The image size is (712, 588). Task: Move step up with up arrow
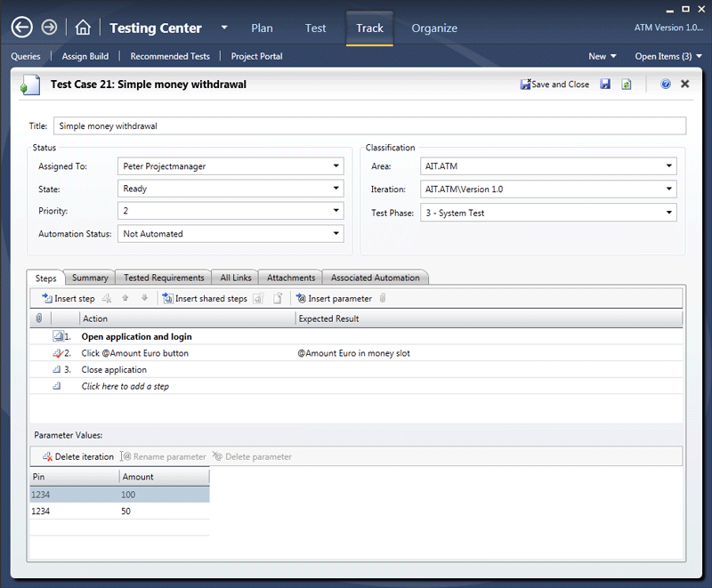click(x=125, y=299)
